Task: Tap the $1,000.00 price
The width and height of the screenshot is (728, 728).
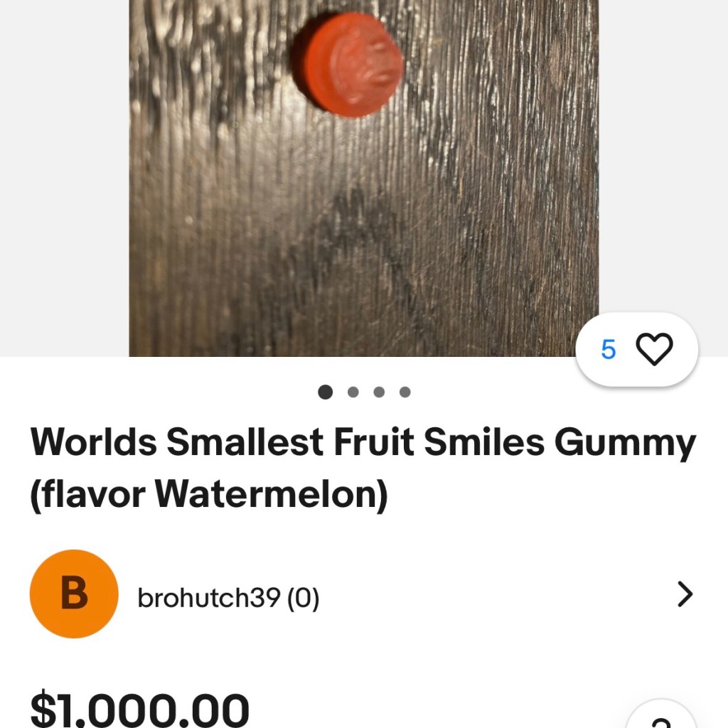Action: [x=140, y=711]
